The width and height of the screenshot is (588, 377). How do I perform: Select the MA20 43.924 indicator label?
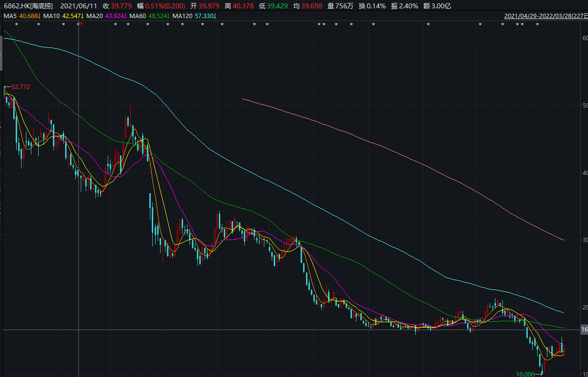point(106,16)
